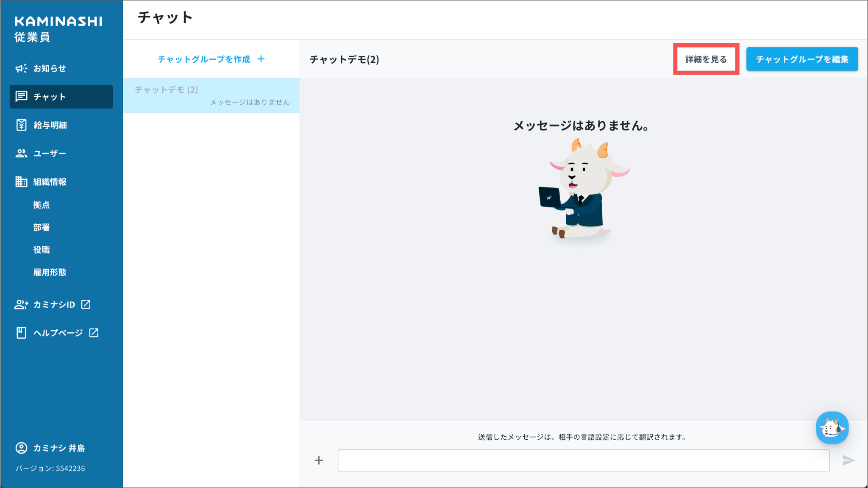Click the message text input field
The image size is (868, 488).
pos(583,460)
